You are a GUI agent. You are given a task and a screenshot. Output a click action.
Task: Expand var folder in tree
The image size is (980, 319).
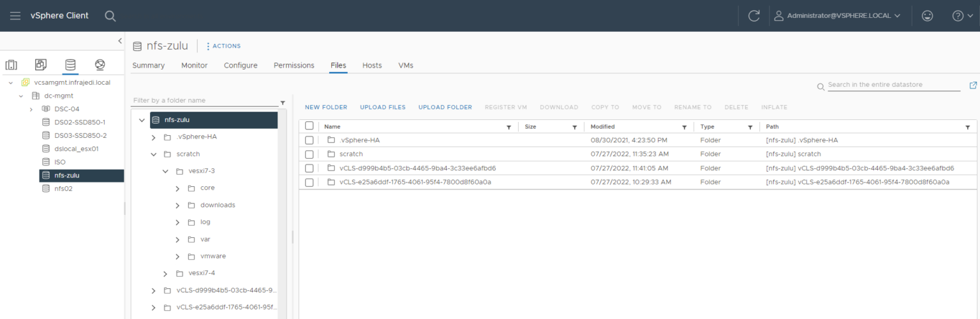177,239
